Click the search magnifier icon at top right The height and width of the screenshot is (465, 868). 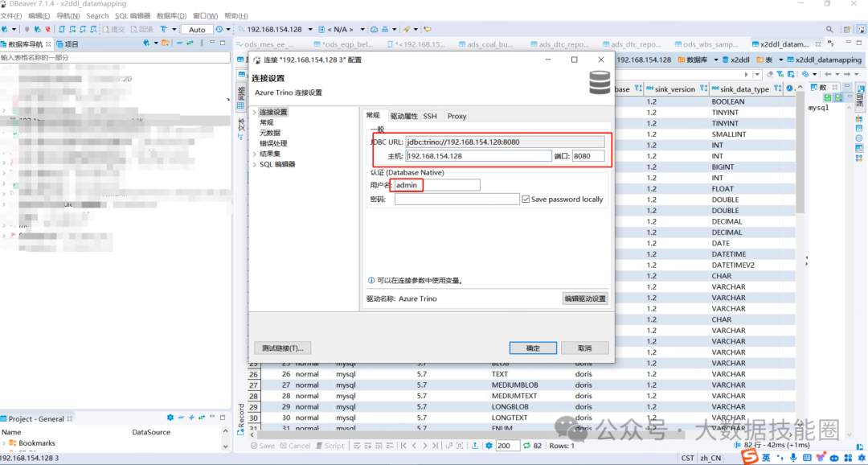point(829,30)
